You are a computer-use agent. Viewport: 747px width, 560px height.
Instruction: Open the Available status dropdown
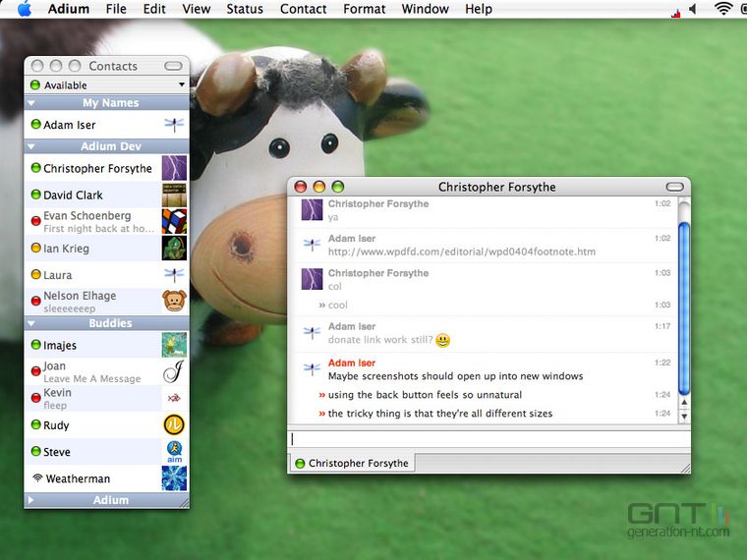pyautogui.click(x=107, y=85)
